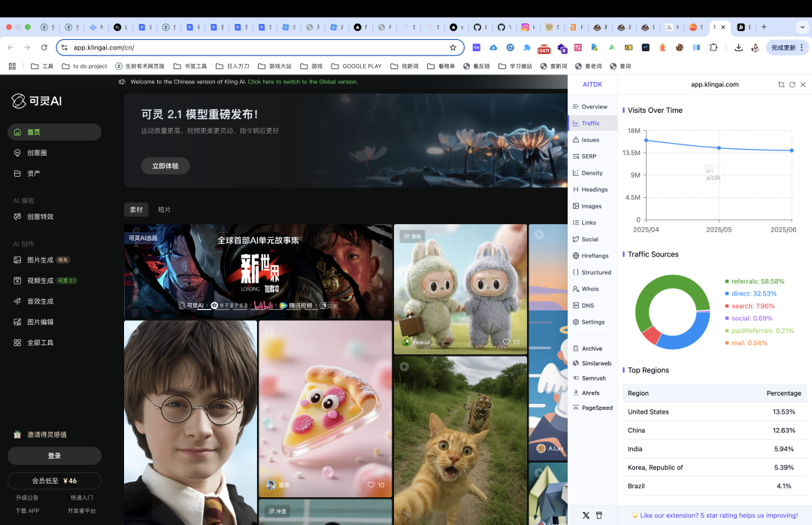Image resolution: width=812 pixels, height=525 pixels.
Task: Open Similarweb from AITDK sidebar
Action: (592, 363)
